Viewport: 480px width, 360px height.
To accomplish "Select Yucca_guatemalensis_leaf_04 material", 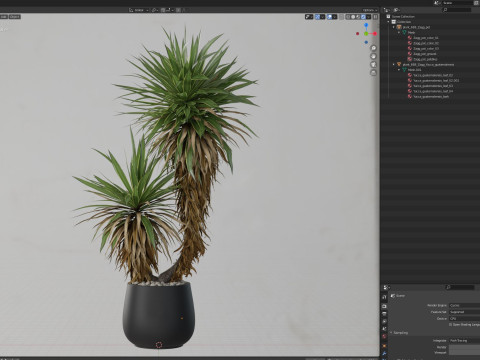I will [433, 91].
